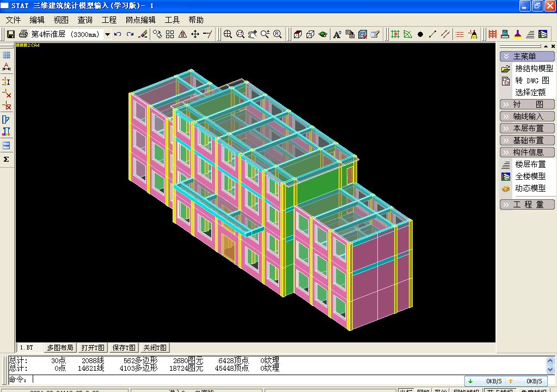Image resolution: width=557 pixels, height=392 pixels.
Task: Click the save diskette icon
Action: tap(11, 34)
